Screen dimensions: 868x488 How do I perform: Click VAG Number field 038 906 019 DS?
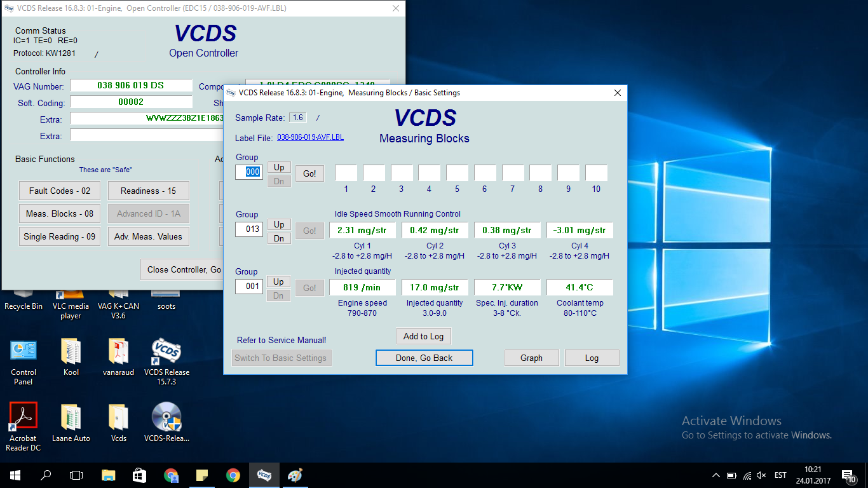[131, 85]
